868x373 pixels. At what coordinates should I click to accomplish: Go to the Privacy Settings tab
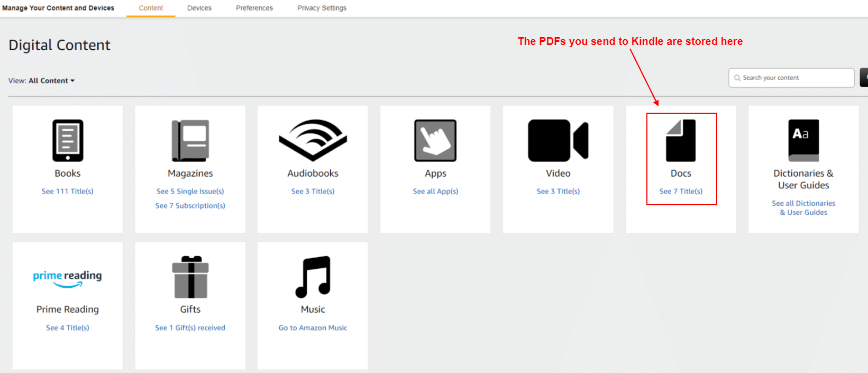322,8
